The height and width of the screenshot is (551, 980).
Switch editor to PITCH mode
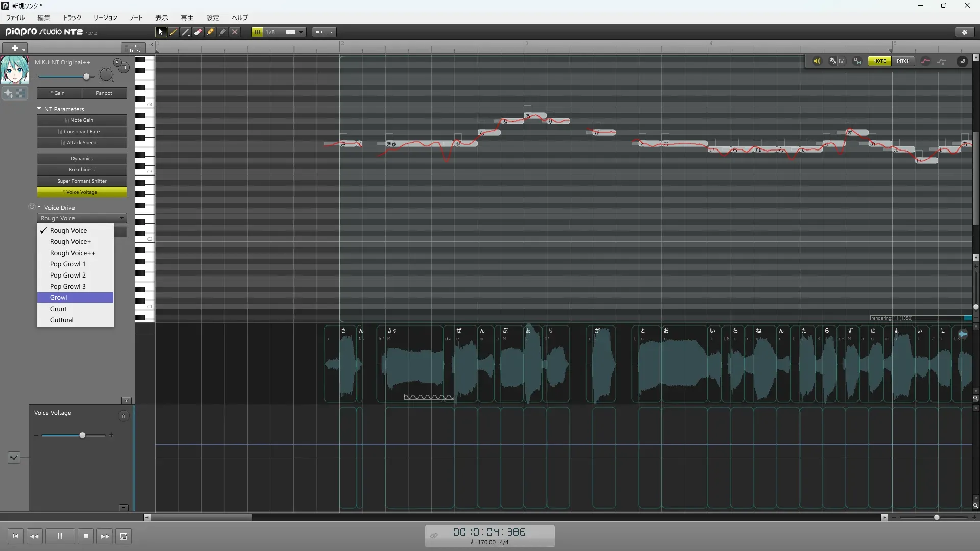click(x=903, y=61)
